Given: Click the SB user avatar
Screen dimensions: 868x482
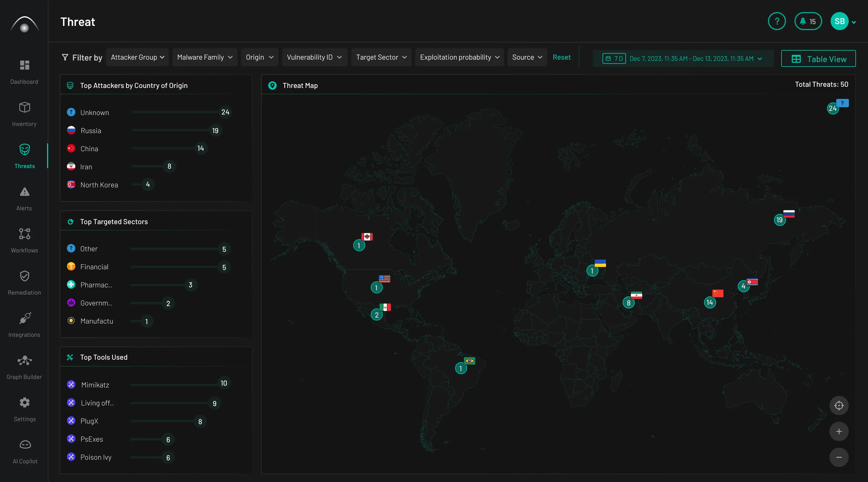Looking at the screenshot, I should (x=839, y=21).
